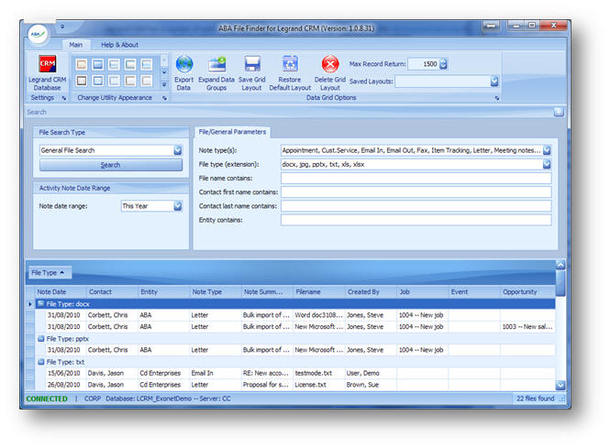This screenshot has height=448, width=610.
Task: Open the Change Utility Appearance dialog launcher
Action: (165, 98)
